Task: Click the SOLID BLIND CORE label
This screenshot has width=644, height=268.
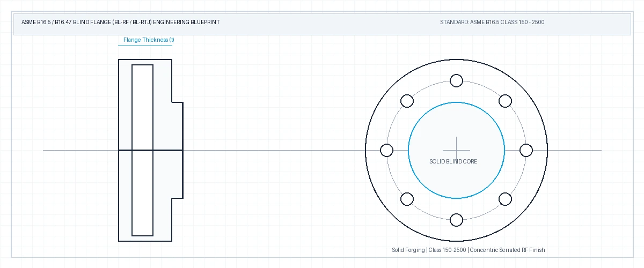Action: click(453, 161)
